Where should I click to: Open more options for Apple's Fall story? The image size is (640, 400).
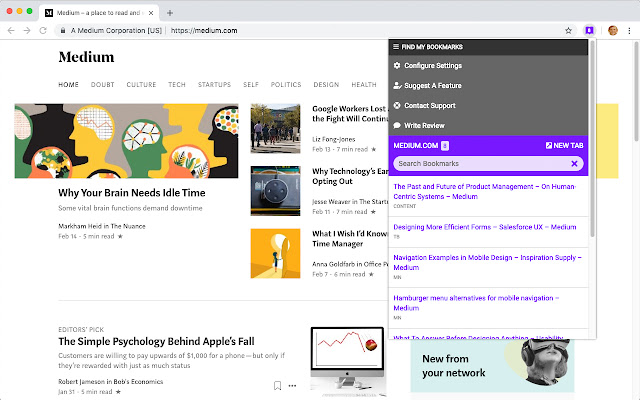[x=292, y=385]
